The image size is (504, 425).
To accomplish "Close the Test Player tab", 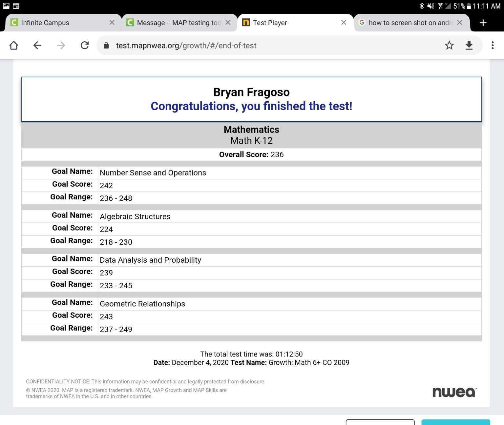I will pos(344,22).
